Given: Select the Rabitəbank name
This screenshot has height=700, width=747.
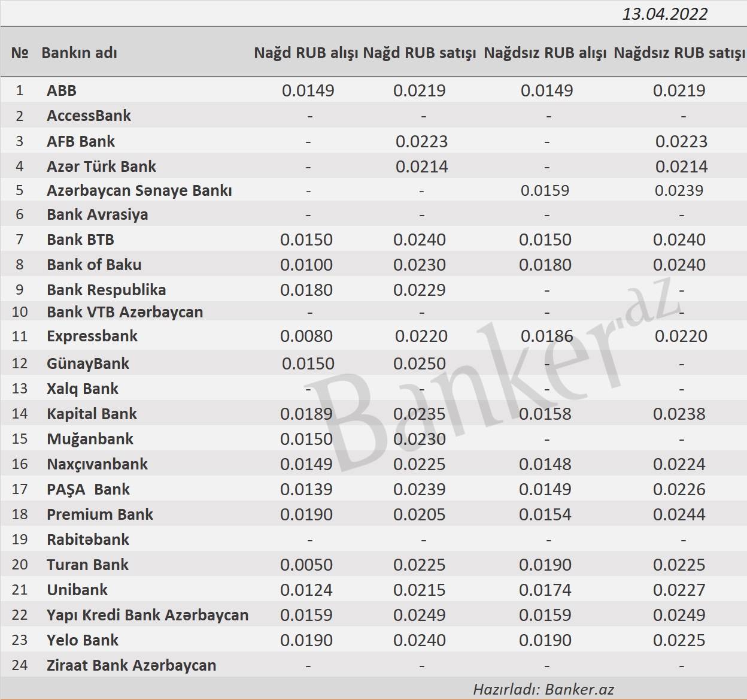Looking at the screenshot, I should [88, 540].
